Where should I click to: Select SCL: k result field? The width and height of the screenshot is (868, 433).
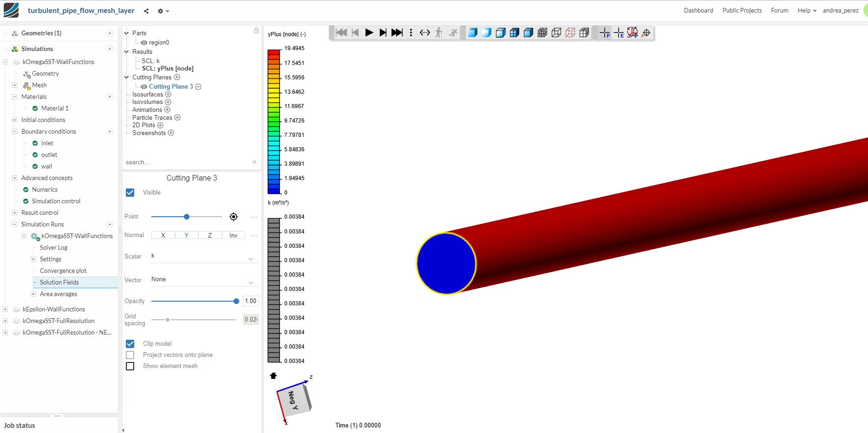tap(151, 61)
